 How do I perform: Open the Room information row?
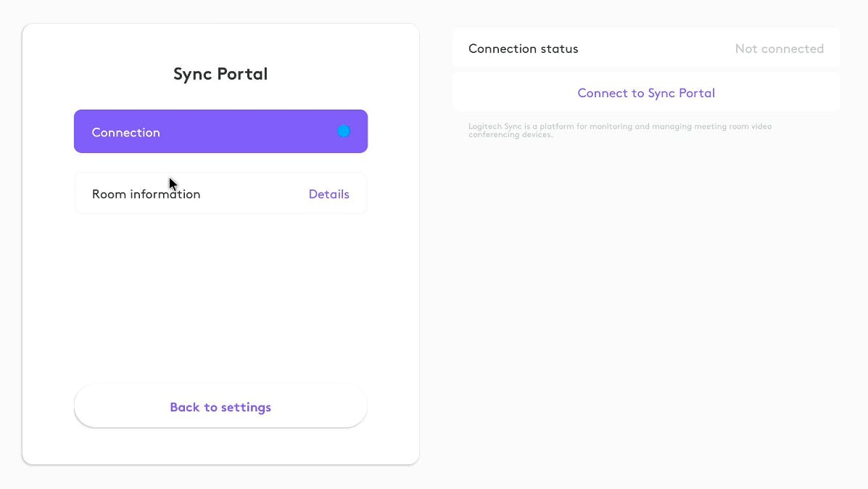220,194
